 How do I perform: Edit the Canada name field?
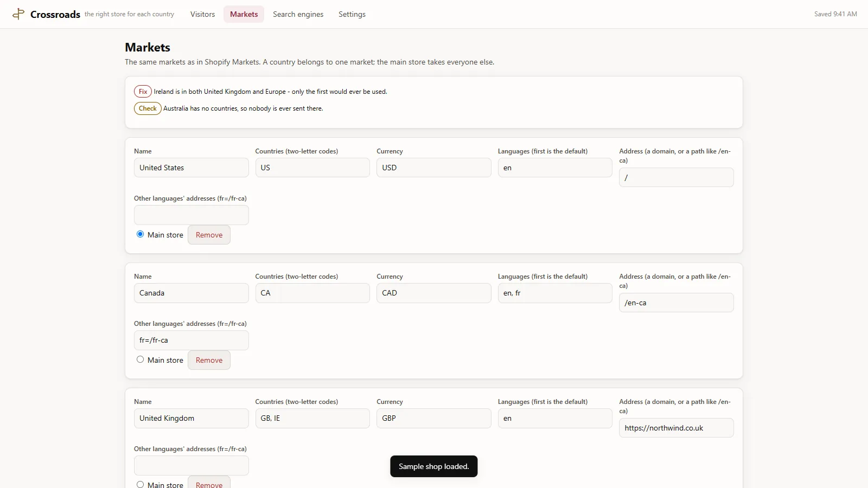click(191, 293)
